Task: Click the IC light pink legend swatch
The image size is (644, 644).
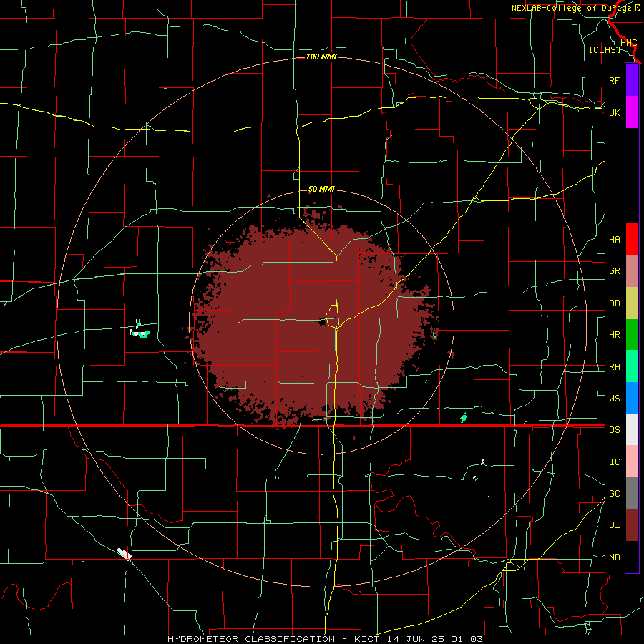Action: tap(632, 462)
